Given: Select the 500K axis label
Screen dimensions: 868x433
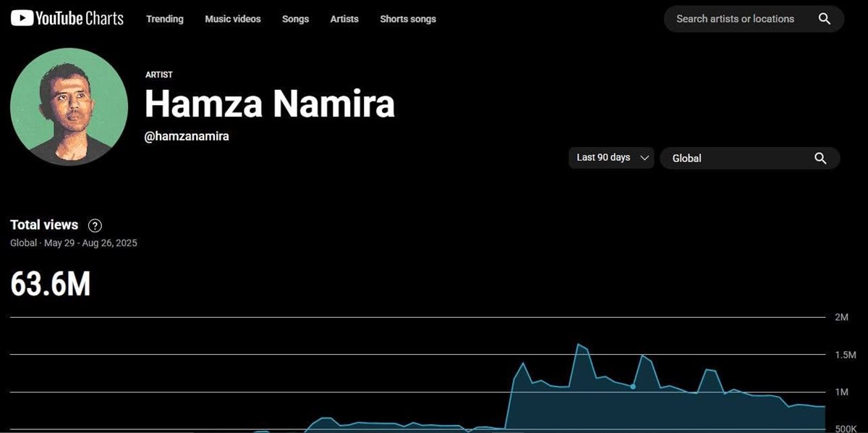Looking at the screenshot, I should point(845,429).
